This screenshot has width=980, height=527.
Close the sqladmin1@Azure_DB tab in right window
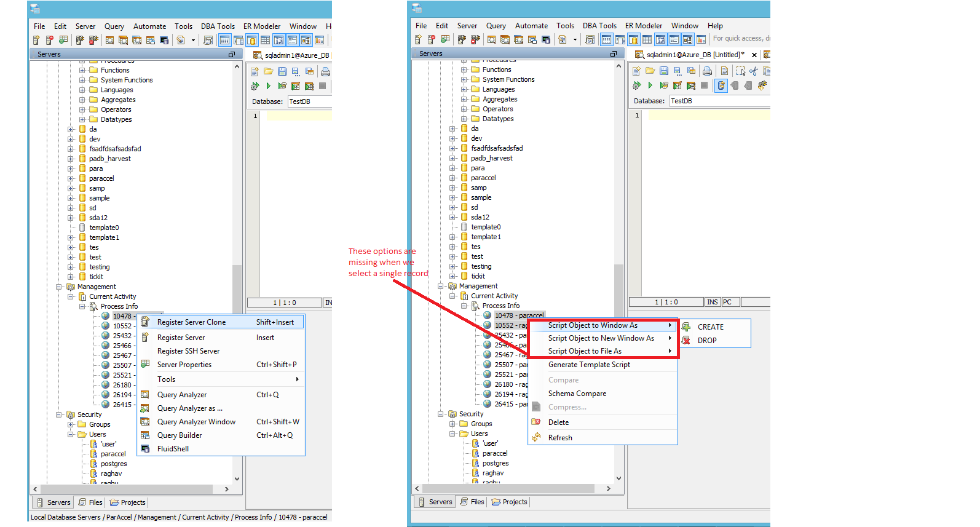(754, 55)
